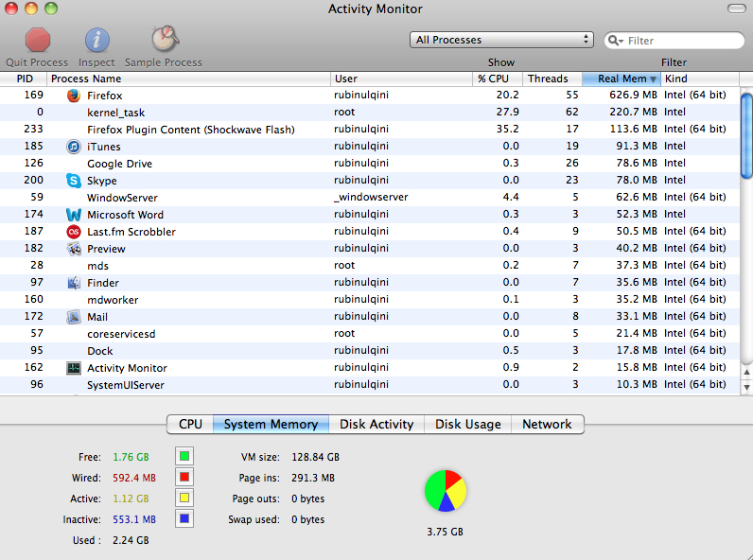The image size is (753, 560).
Task: Sort by Process Name column header
Action: tap(188, 79)
